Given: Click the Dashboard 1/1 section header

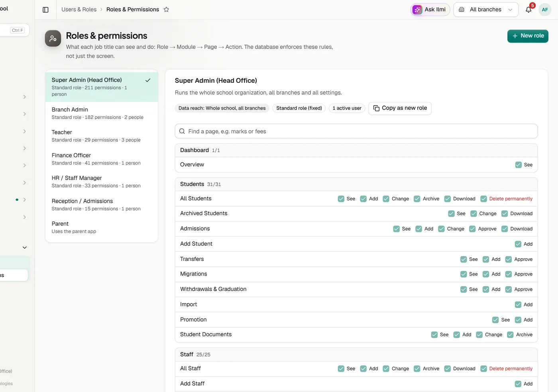Looking at the screenshot, I should (356, 150).
